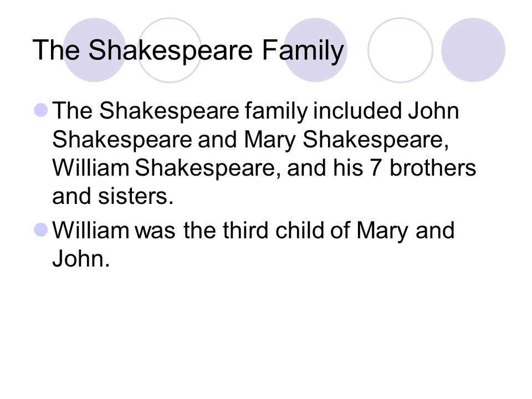Click "William Shakespeare," at start of third line

click(167, 168)
